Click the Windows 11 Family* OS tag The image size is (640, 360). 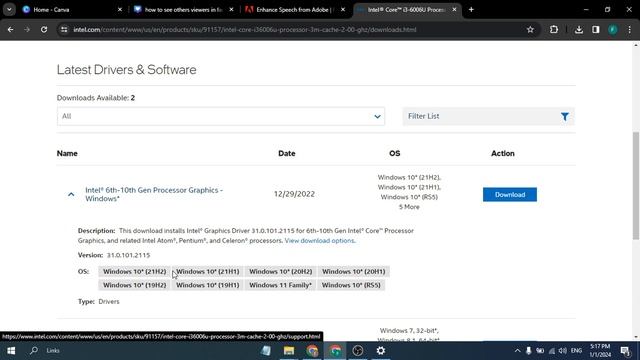pos(280,285)
